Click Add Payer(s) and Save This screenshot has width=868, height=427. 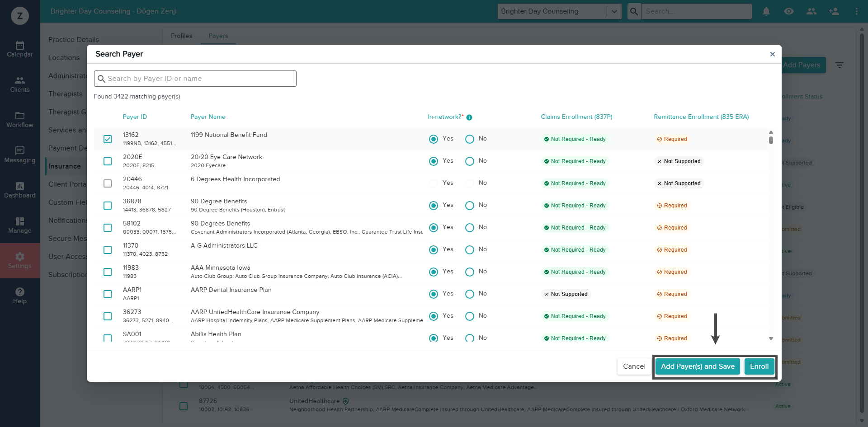coord(698,366)
